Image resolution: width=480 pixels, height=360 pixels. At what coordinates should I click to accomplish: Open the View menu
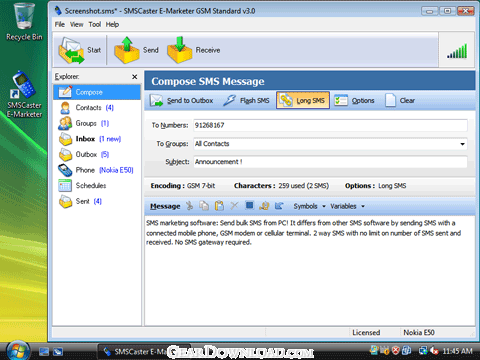coord(76,24)
